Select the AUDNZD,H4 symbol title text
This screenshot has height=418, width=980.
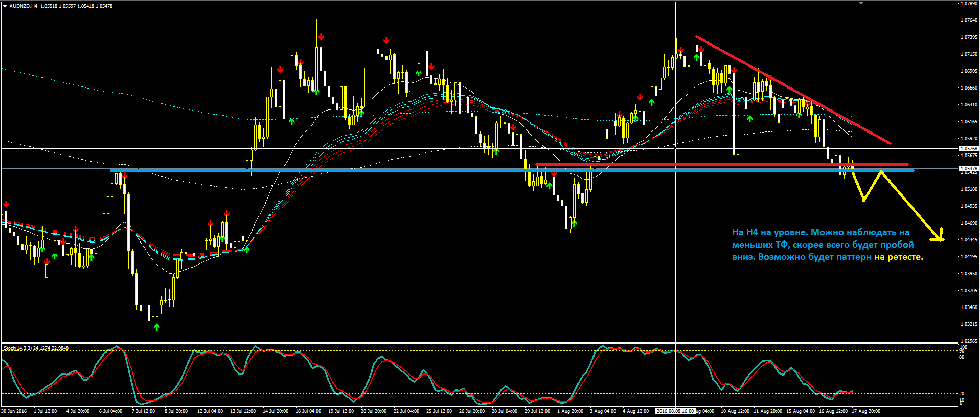[24, 6]
